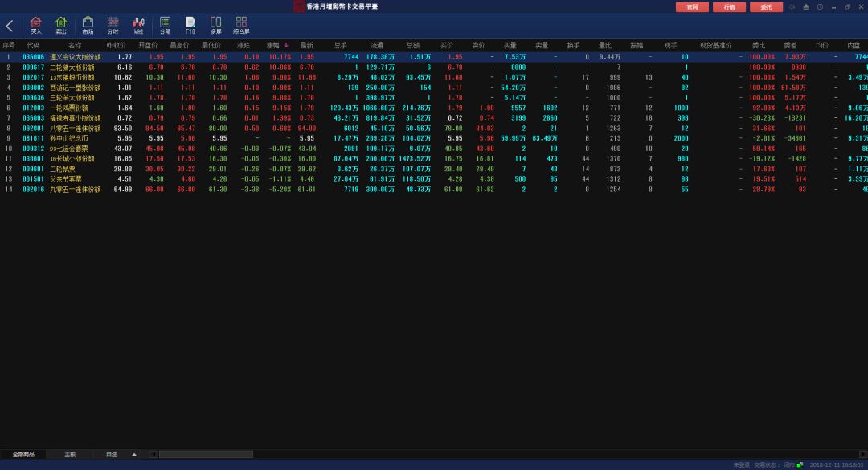Select row with code 009601

[x=434, y=169]
